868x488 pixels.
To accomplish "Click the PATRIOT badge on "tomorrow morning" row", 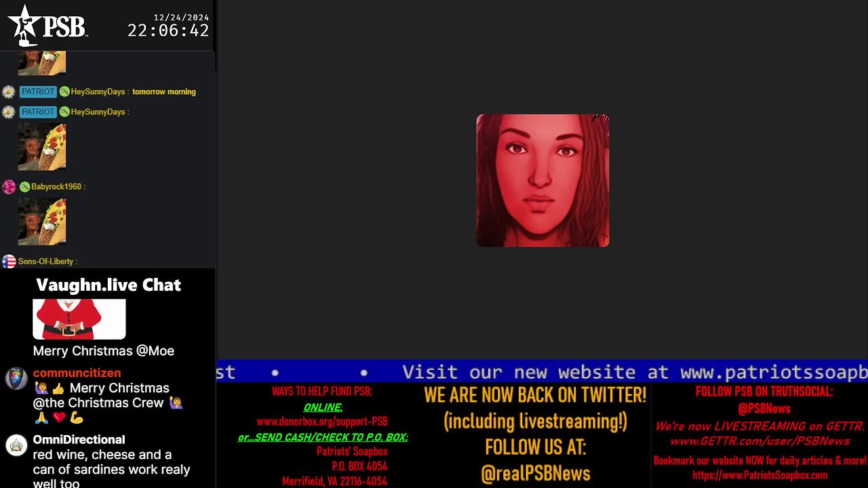I will pyautogui.click(x=38, y=91).
